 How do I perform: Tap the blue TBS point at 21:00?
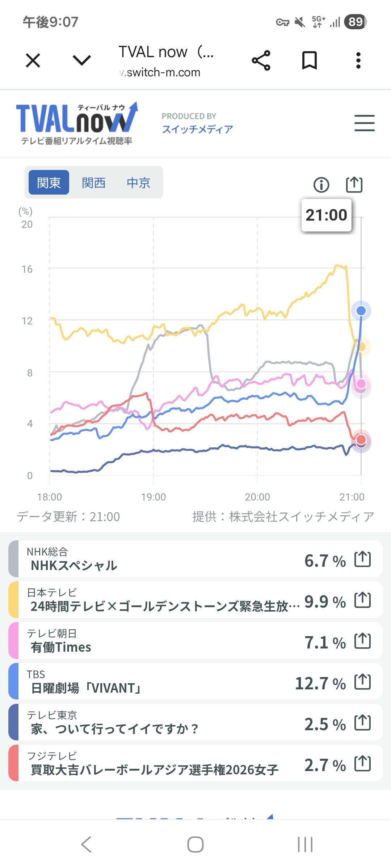(x=361, y=311)
